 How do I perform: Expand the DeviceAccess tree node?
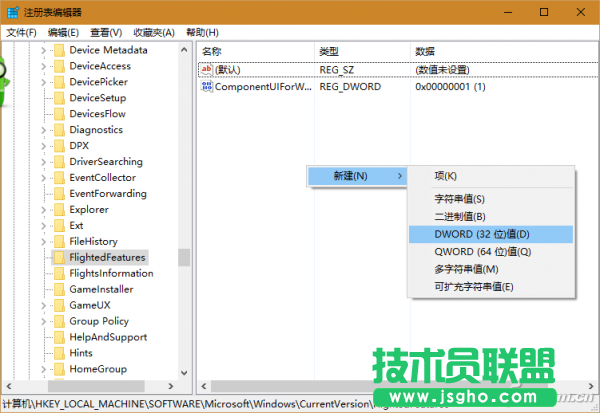(x=43, y=66)
